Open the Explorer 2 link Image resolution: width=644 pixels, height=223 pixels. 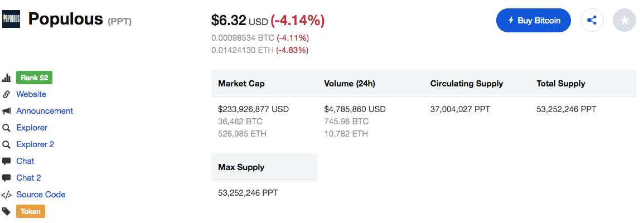tap(35, 144)
